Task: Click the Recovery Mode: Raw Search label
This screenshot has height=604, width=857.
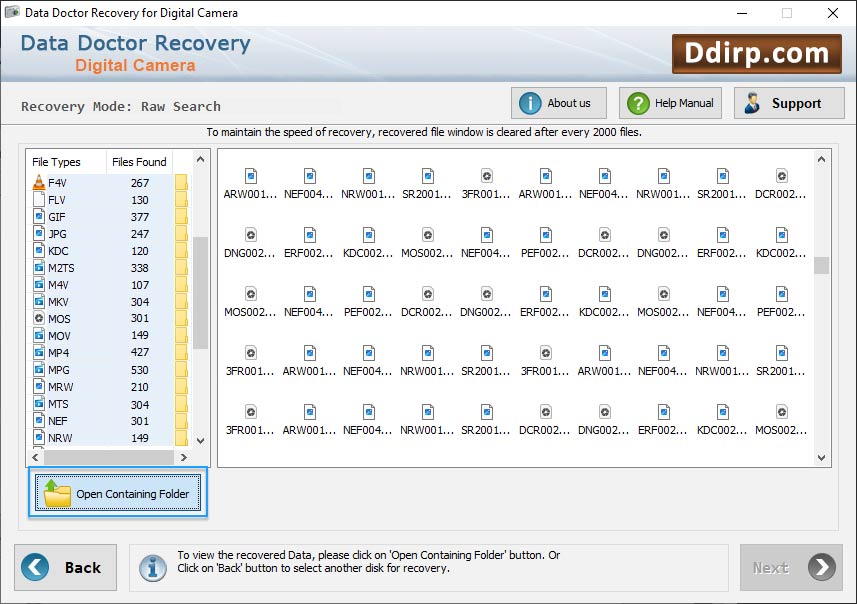Action: pos(121,107)
